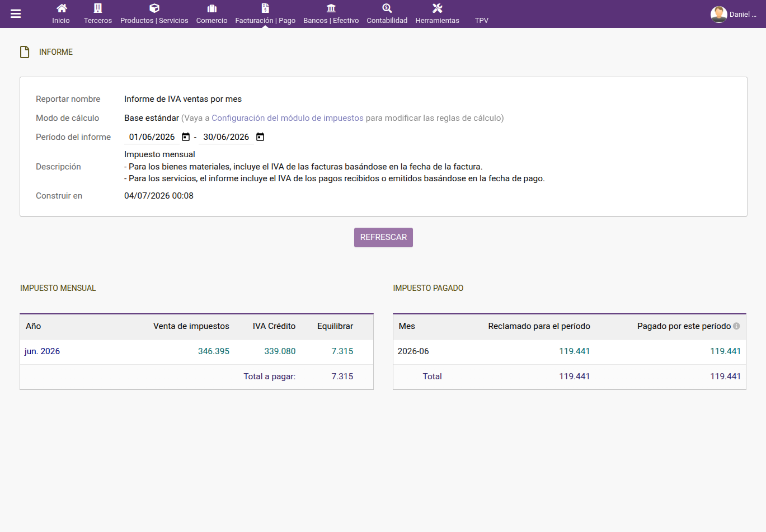Click Reclamado para el período header
The height and width of the screenshot is (532, 766).
coord(539,326)
